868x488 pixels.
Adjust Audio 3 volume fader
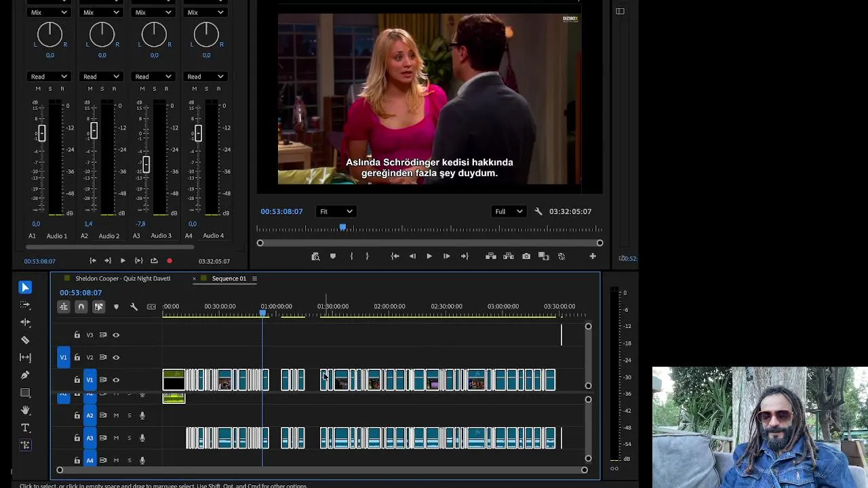click(146, 164)
